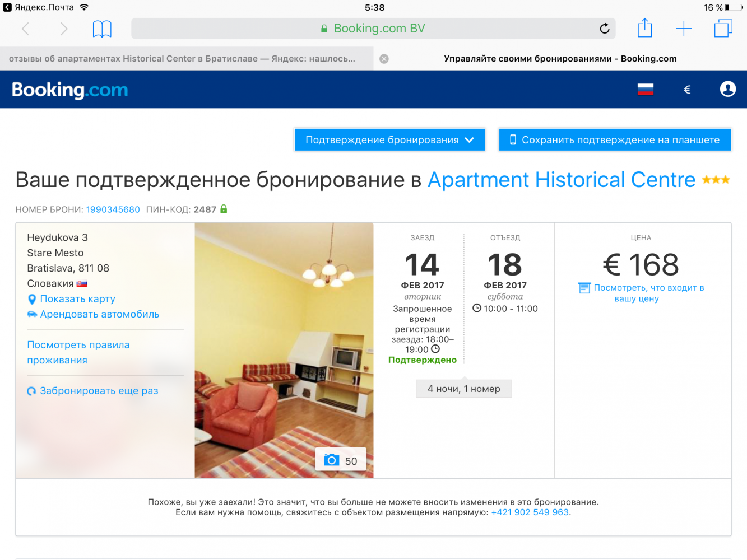The width and height of the screenshot is (747, 560).
Task: Close the Booking.com tab
Action: tap(384, 59)
